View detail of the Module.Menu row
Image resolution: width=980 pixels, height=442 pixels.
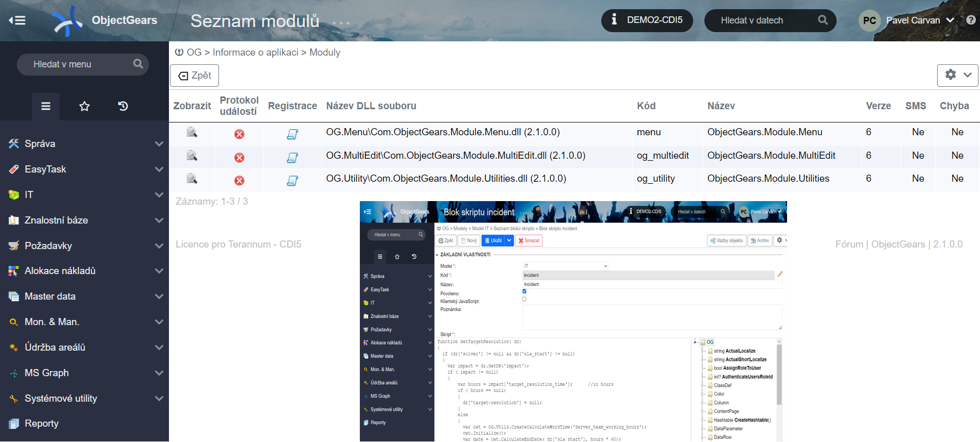pyautogui.click(x=192, y=133)
